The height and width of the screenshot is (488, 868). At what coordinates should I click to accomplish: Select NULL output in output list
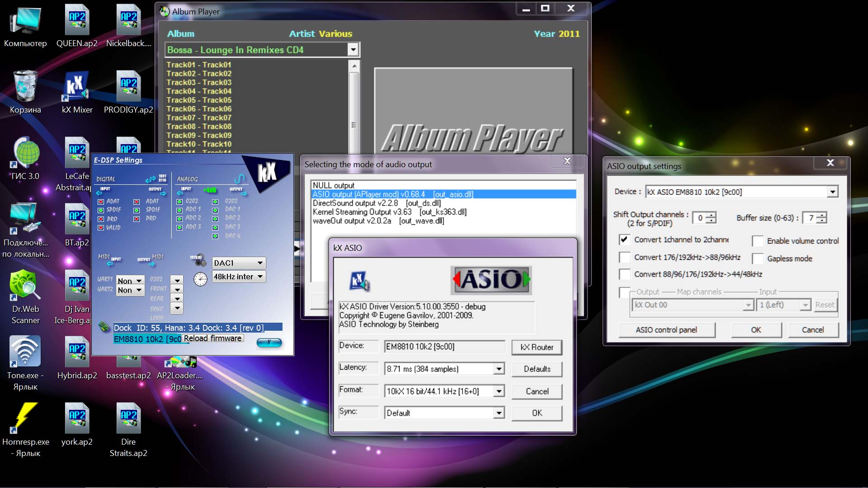[443, 185]
